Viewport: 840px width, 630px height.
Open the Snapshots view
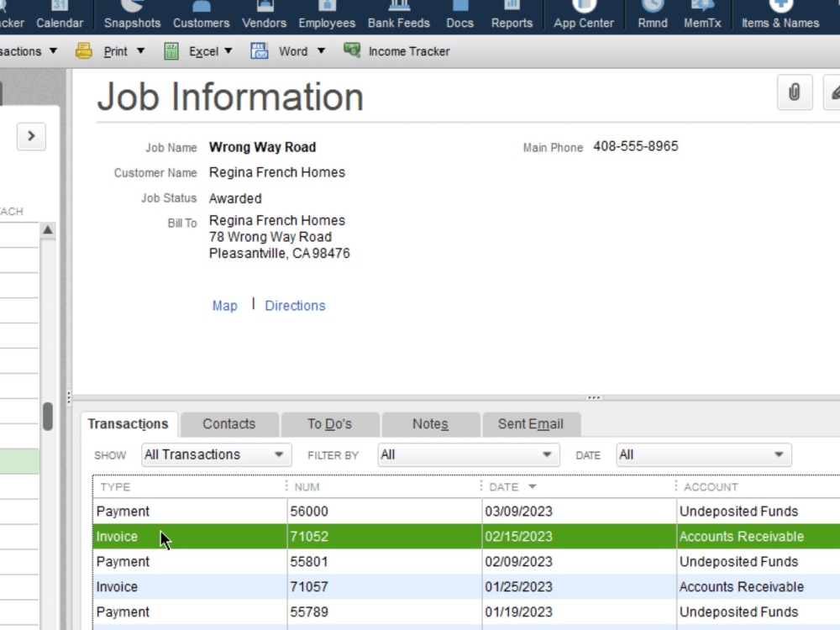(132, 15)
